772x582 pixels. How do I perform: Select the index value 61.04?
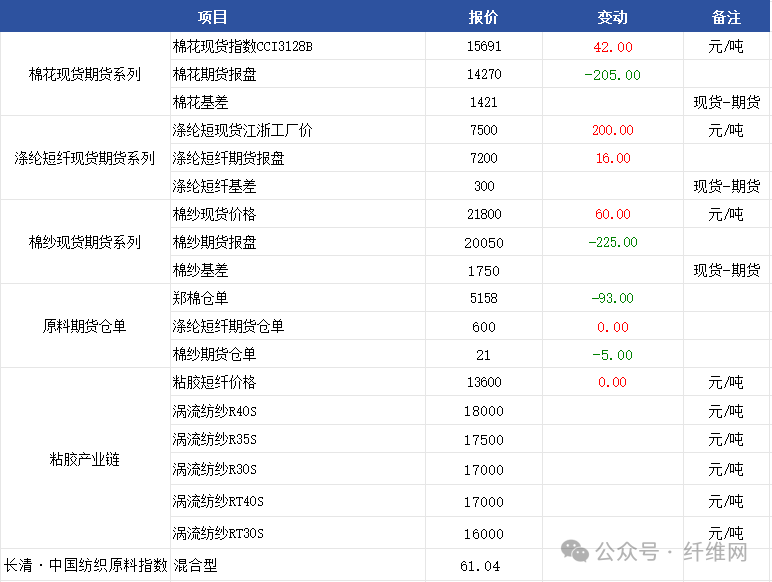pyautogui.click(x=480, y=566)
